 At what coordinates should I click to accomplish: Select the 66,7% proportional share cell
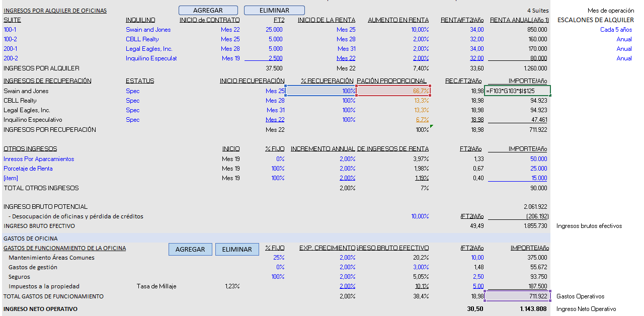[393, 91]
